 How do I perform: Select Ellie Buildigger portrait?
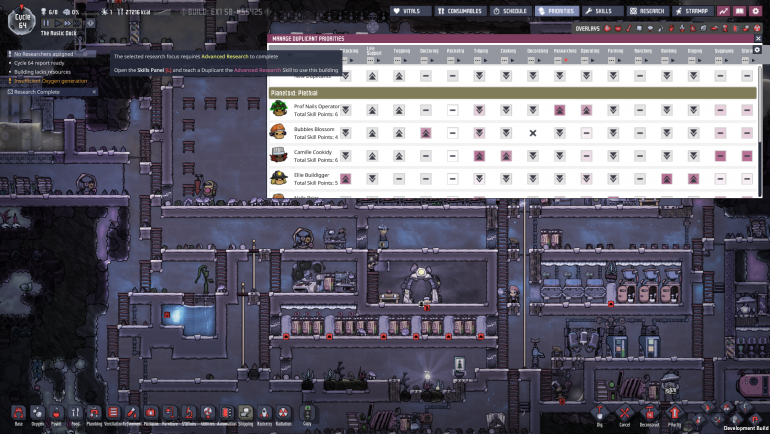click(x=279, y=178)
